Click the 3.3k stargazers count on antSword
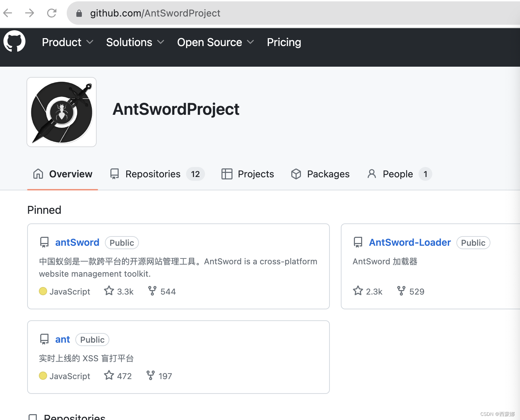Screen dimensions: 520x420 [125, 291]
